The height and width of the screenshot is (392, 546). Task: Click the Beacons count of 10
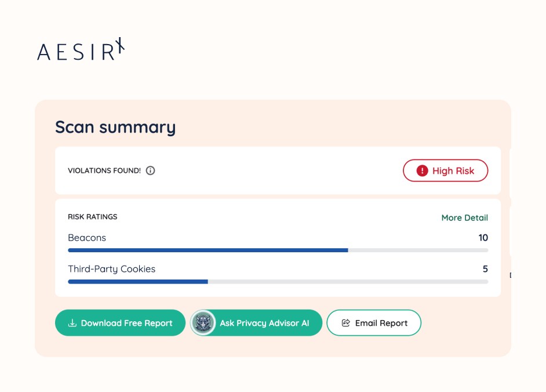click(x=483, y=238)
